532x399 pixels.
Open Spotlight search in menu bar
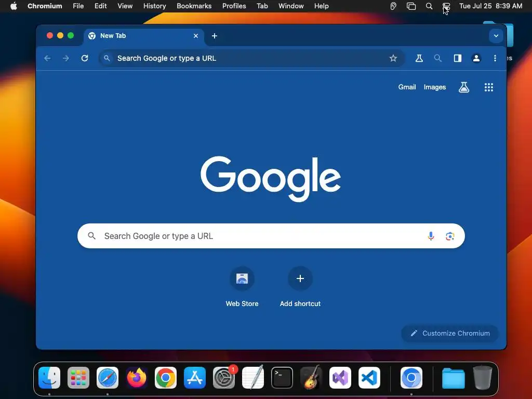(429, 6)
